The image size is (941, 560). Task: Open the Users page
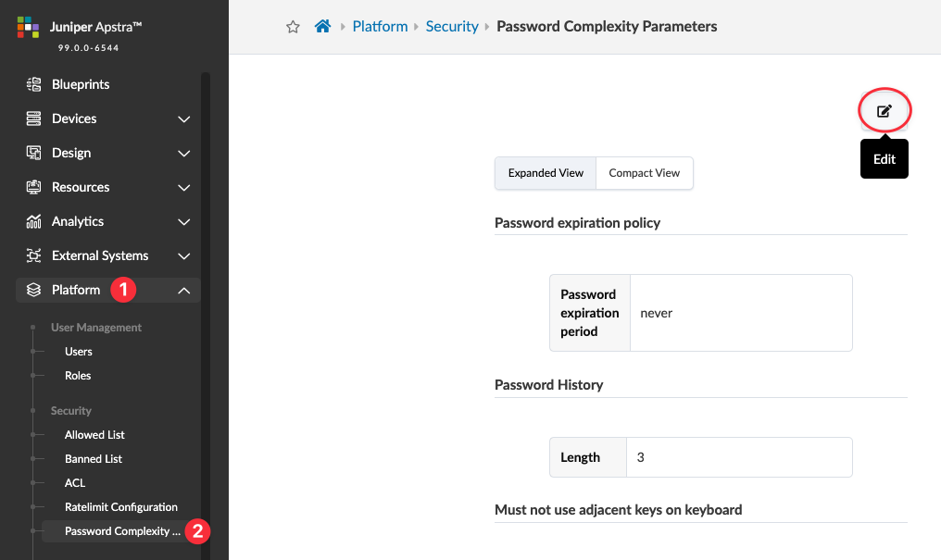click(79, 352)
